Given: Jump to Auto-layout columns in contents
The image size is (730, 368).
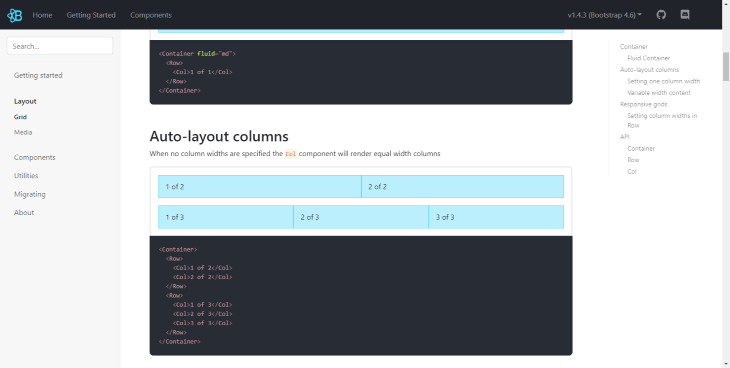Looking at the screenshot, I should (x=649, y=69).
